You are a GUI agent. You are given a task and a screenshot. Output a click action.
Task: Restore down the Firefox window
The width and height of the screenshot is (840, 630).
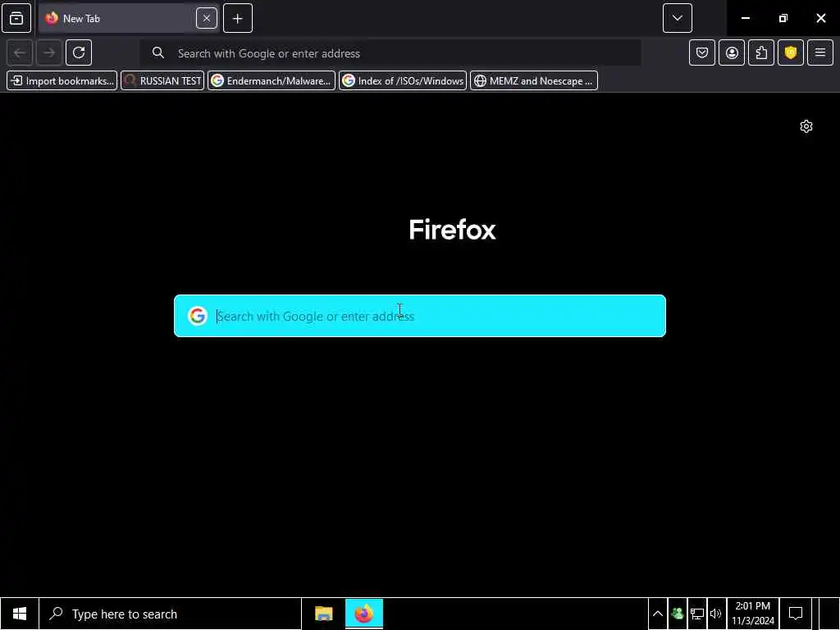[x=783, y=18]
